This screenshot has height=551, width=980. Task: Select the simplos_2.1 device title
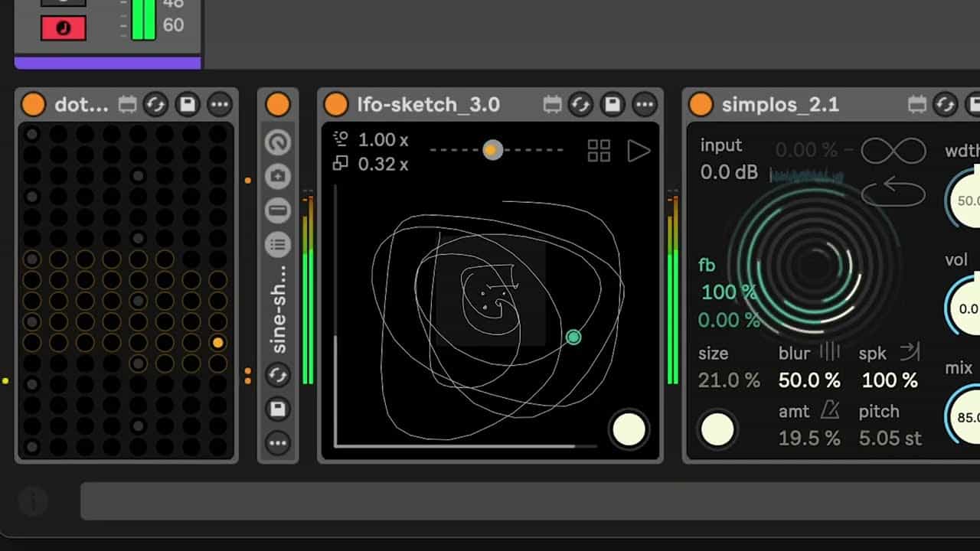point(780,105)
